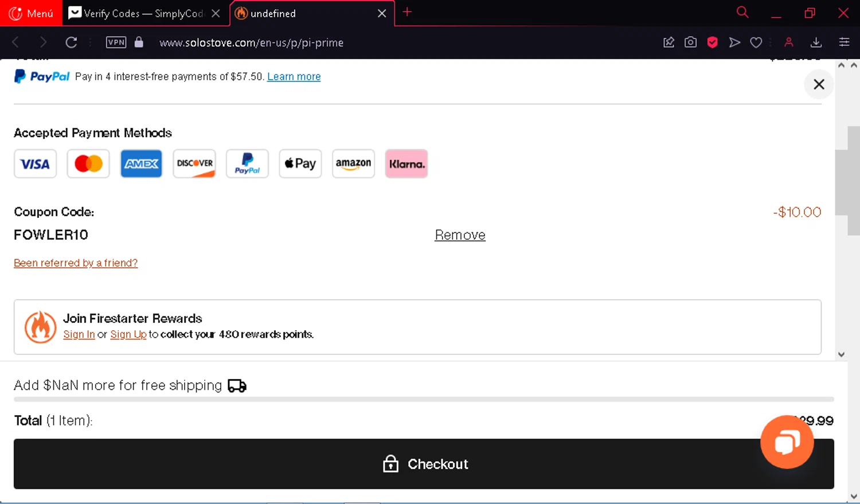Click the Accepted Payment Methods heading

click(93, 133)
